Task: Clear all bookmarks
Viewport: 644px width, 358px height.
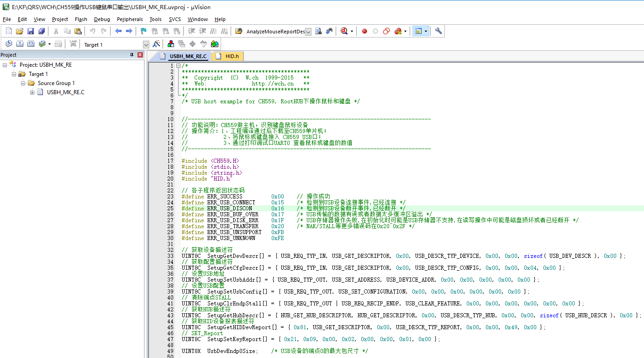Action: coord(176,31)
